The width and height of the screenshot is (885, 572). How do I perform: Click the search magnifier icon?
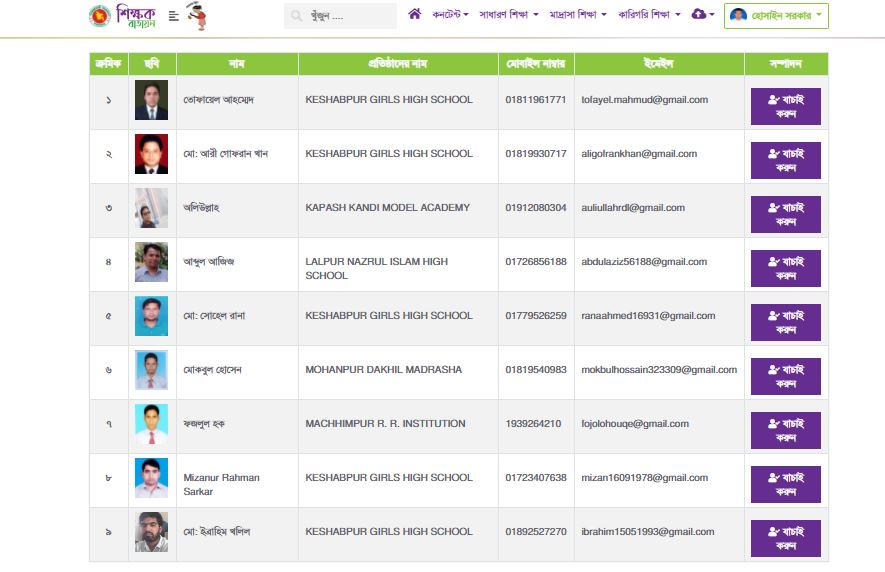[x=297, y=16]
